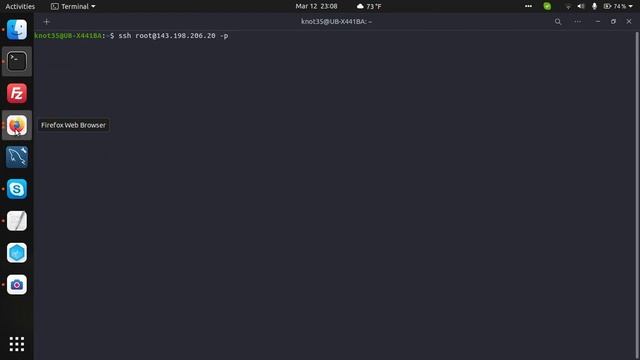Click the green tray indicator icon
This screenshot has height=360, width=640.
pos(547,6)
